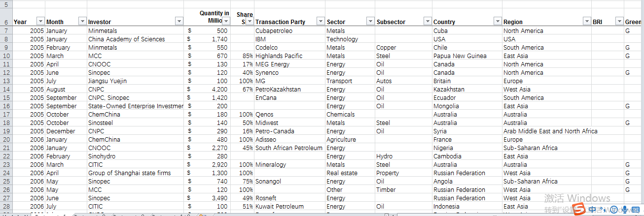Image resolution: width=644 pixels, height=216 pixels.
Task: Expand the Investor filter dropdown
Action: pos(179,22)
